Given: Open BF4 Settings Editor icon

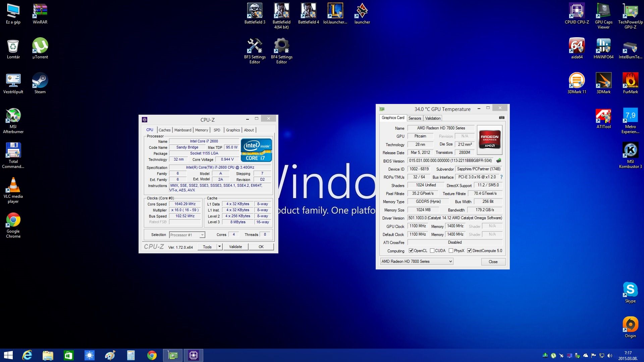Looking at the screenshot, I should (x=281, y=51).
